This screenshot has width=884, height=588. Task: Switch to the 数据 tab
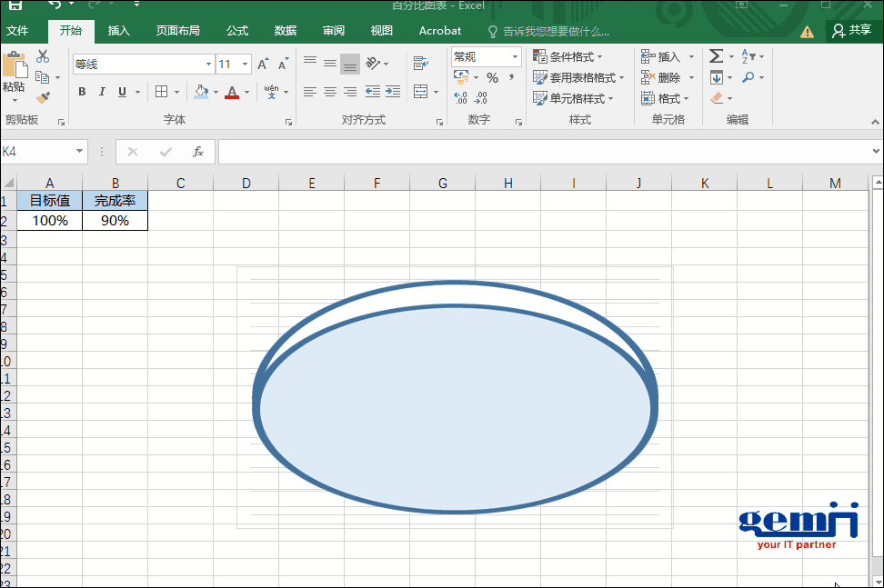tap(286, 31)
